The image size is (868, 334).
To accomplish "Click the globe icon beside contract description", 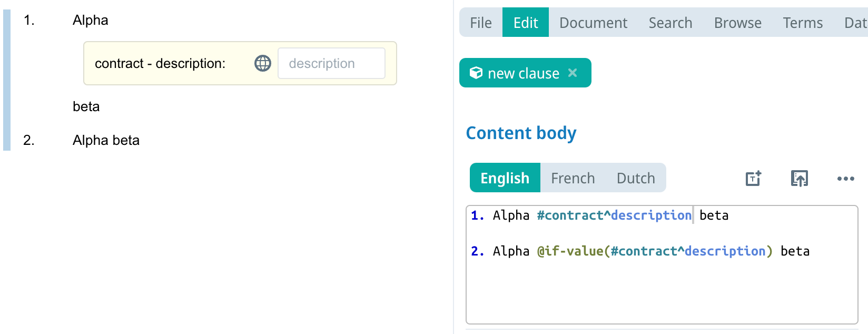I will point(263,63).
